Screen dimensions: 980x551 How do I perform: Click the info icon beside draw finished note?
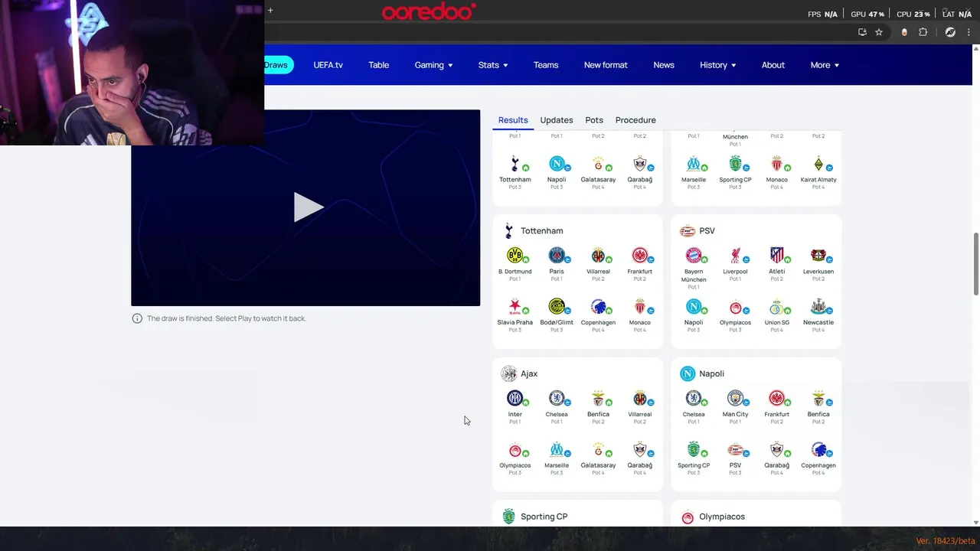[x=137, y=318]
